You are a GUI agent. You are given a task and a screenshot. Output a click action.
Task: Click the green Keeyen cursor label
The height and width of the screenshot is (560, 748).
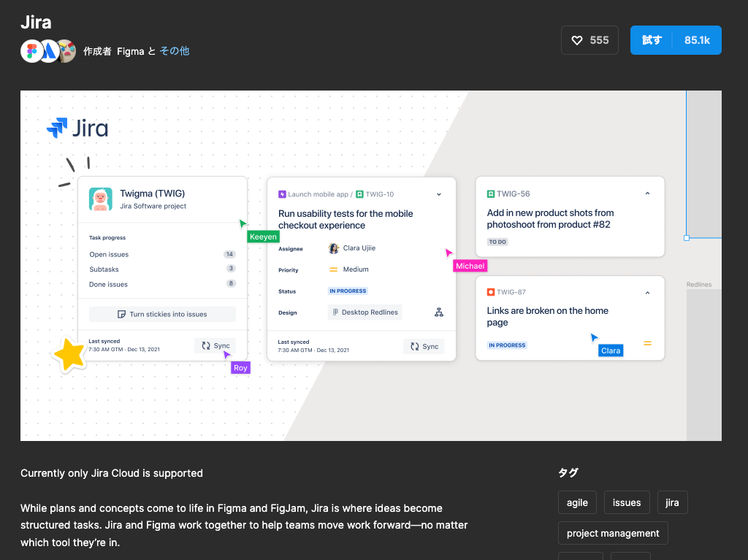(x=263, y=237)
